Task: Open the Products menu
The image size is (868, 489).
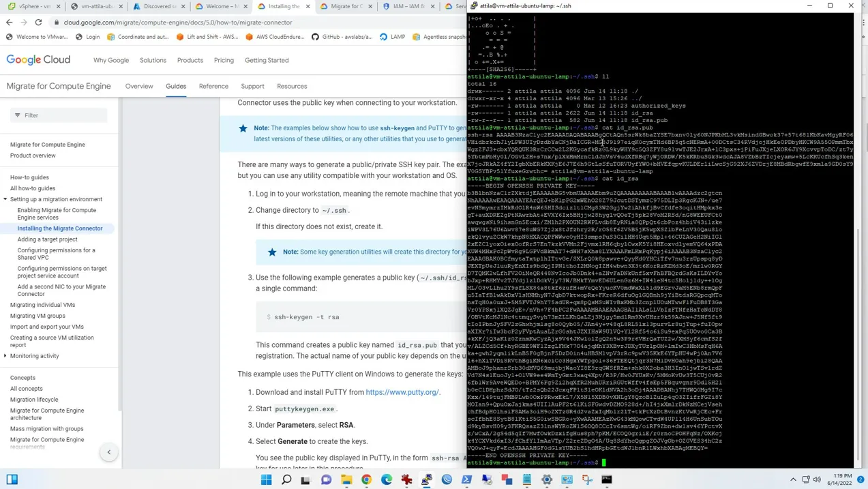Action: (190, 60)
